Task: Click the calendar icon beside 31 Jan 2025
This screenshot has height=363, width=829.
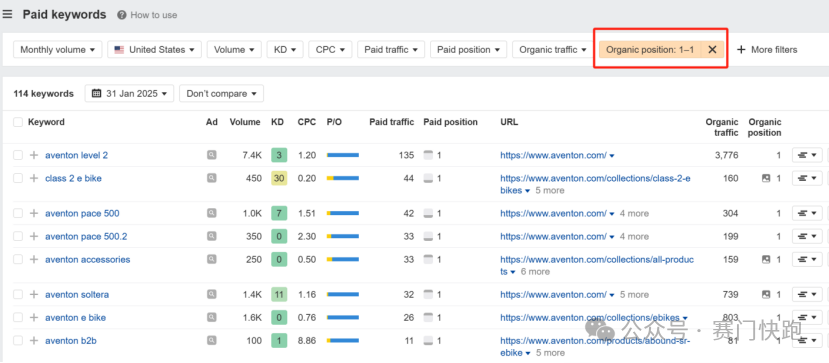Action: click(96, 94)
